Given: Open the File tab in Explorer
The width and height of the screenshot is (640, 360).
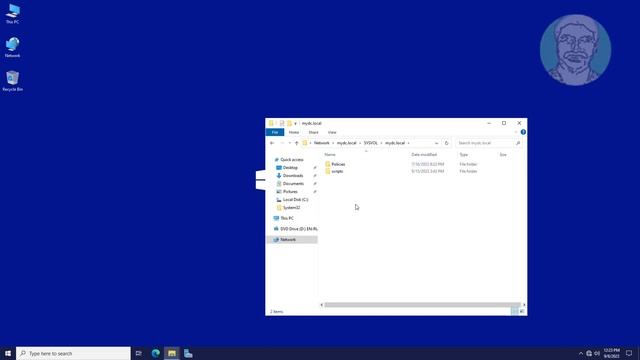Looking at the screenshot, I should pos(275,132).
